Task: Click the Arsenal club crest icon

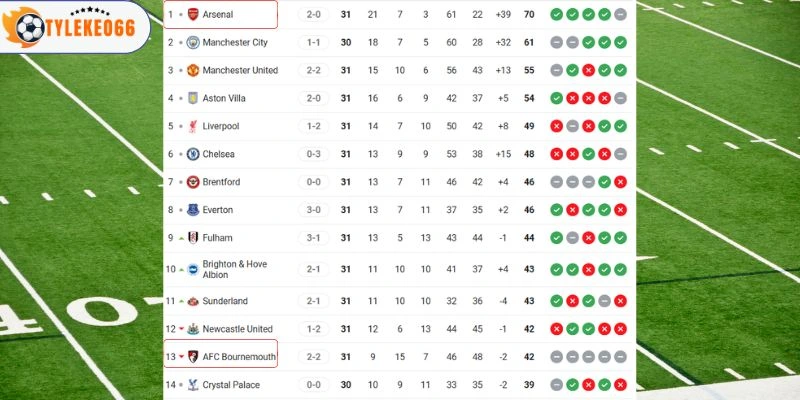Action: 193,15
